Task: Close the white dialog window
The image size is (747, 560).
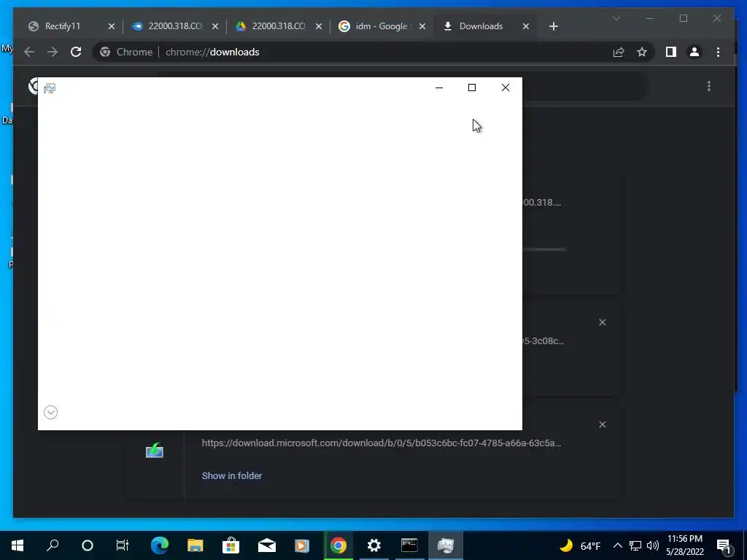Action: point(506,87)
